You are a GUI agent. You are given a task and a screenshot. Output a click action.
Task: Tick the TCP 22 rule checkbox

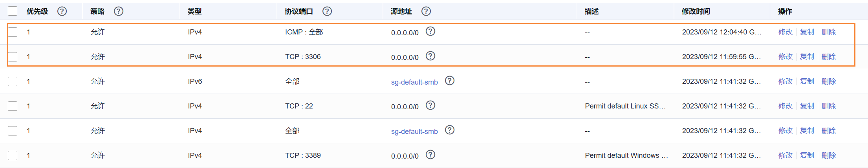tap(13, 106)
